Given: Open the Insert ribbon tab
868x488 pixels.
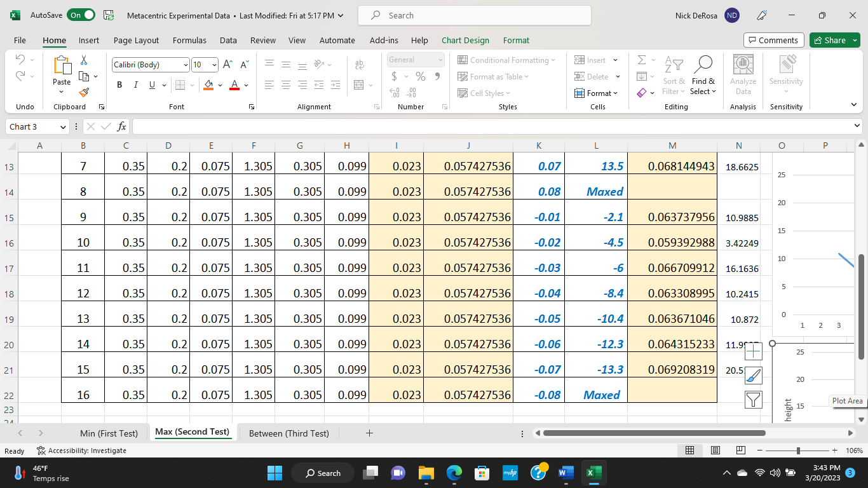Looking at the screenshot, I should click(89, 40).
